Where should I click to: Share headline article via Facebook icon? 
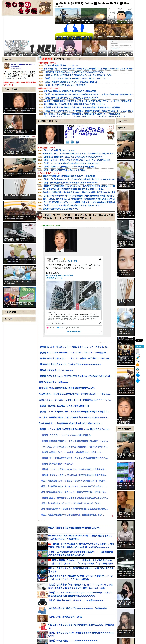coord(77,142)
